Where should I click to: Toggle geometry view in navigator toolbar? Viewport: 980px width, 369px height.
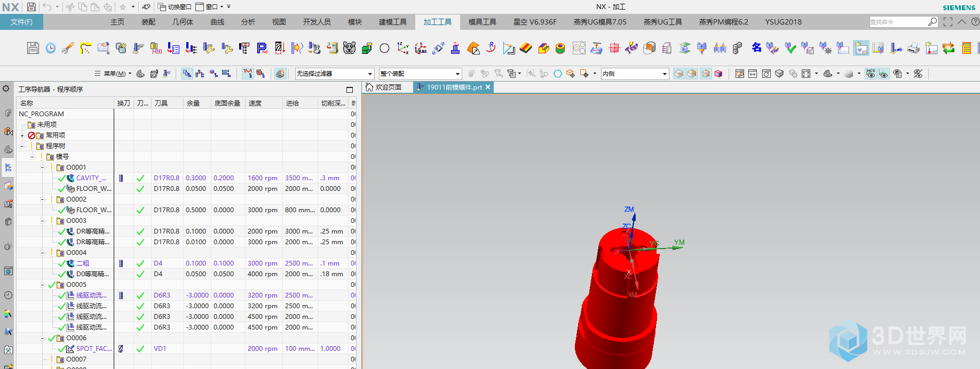pos(213,74)
